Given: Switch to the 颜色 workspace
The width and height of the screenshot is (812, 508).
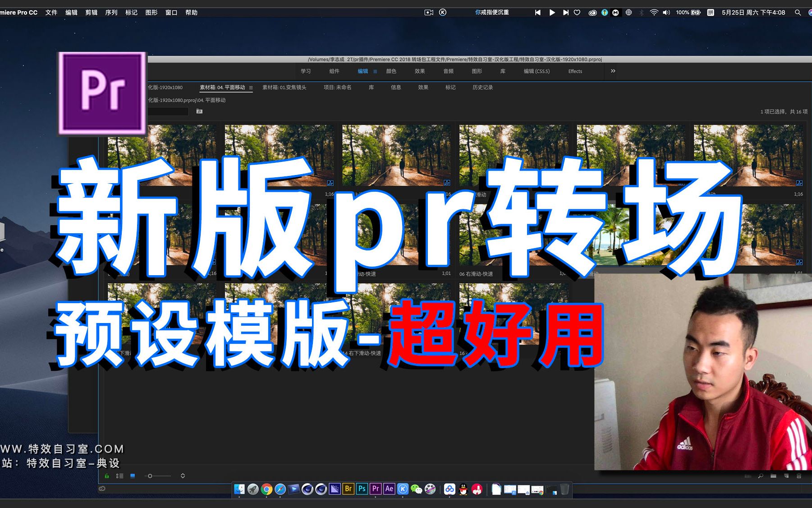Looking at the screenshot, I should point(391,71).
